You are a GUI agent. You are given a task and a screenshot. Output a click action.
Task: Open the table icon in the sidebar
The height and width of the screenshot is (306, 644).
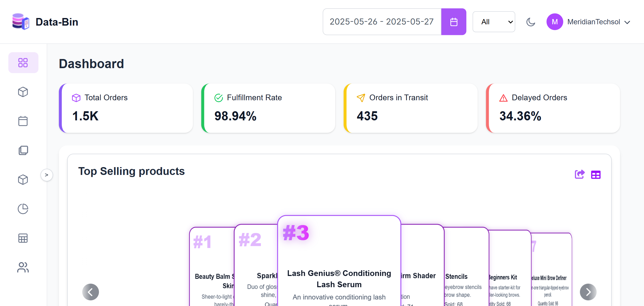tap(23, 238)
